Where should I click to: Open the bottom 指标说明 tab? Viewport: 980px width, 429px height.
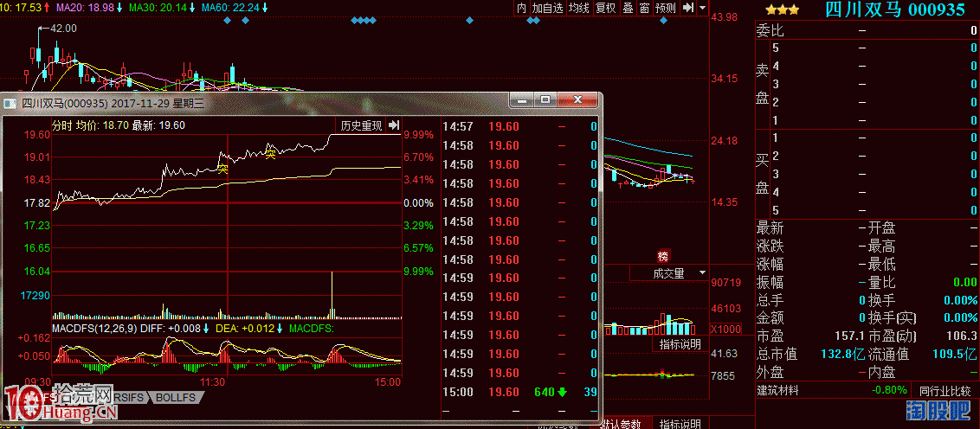680,424
